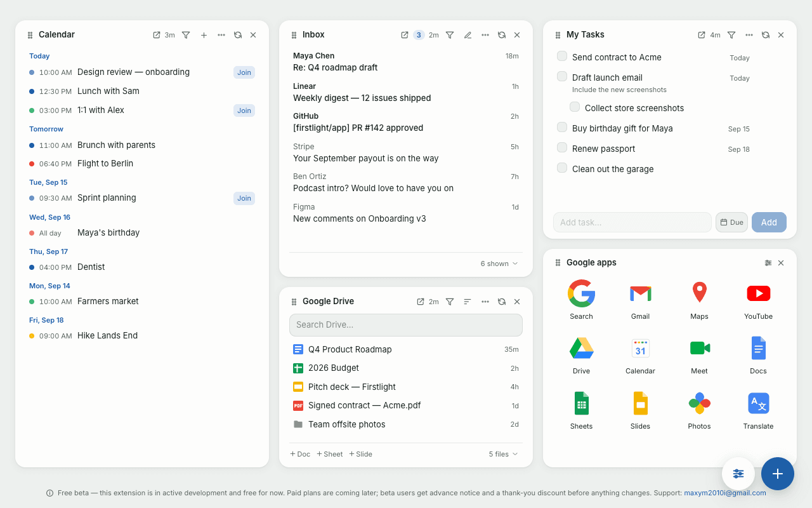This screenshot has width=812, height=508.
Task: Open Team offsite photos folder
Action: point(406,424)
